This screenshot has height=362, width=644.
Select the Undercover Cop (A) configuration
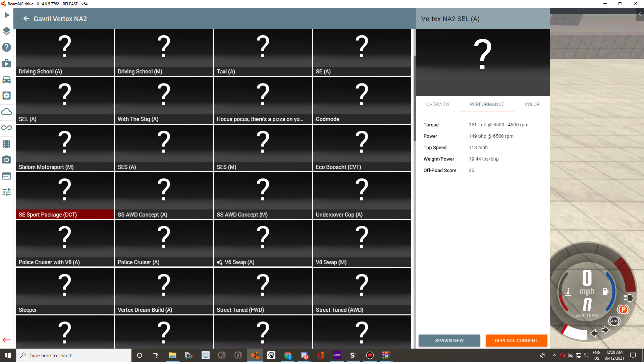(x=362, y=195)
